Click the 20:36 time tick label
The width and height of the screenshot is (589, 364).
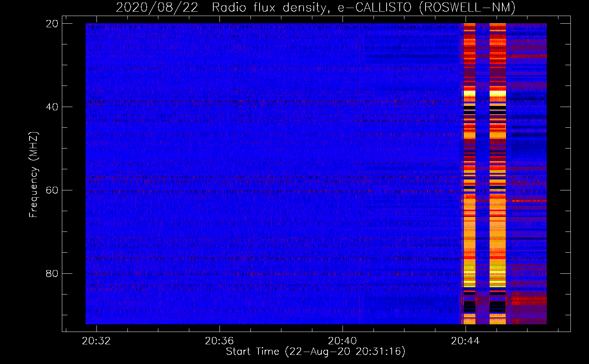coord(220,341)
